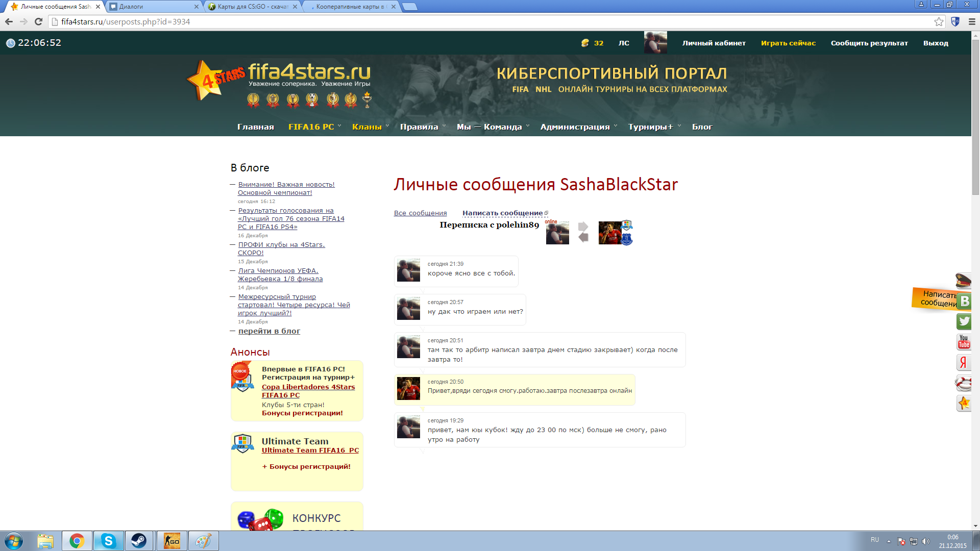
Task: Click Сообщить результат link
Action: (869, 43)
